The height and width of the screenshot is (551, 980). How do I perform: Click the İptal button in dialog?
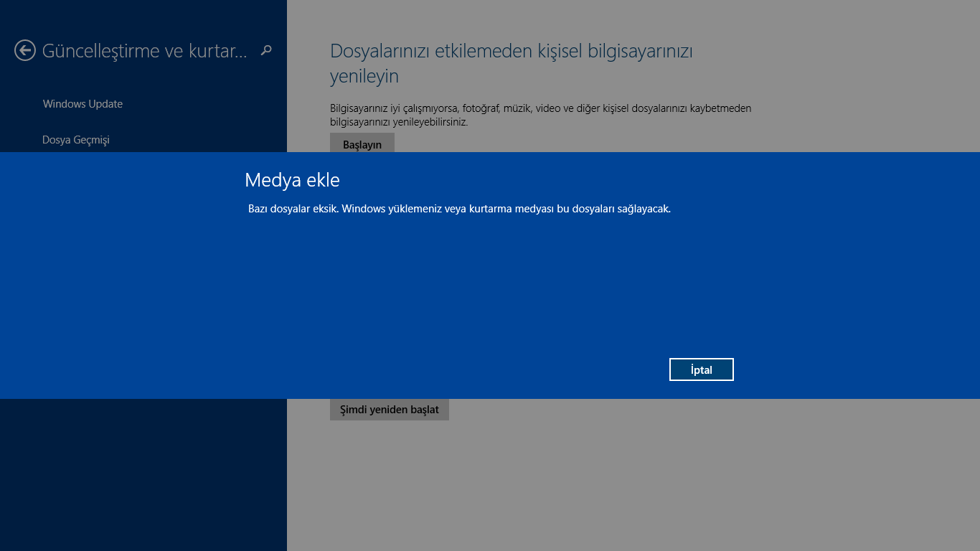[701, 369]
